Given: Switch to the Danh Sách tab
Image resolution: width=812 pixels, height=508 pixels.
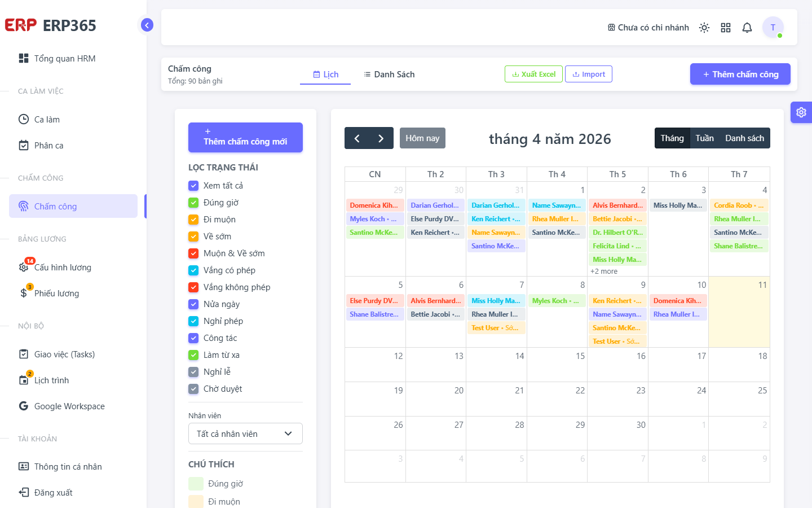Looking at the screenshot, I should pos(389,75).
